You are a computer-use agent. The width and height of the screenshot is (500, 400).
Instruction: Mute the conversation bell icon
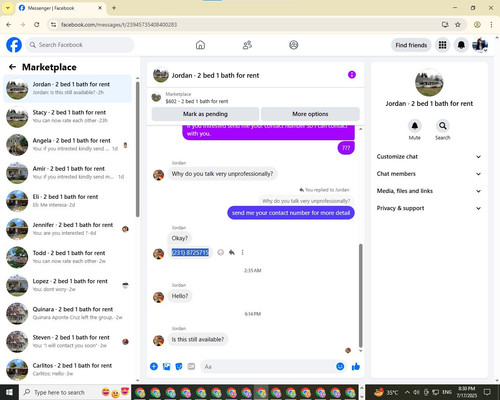point(415,126)
